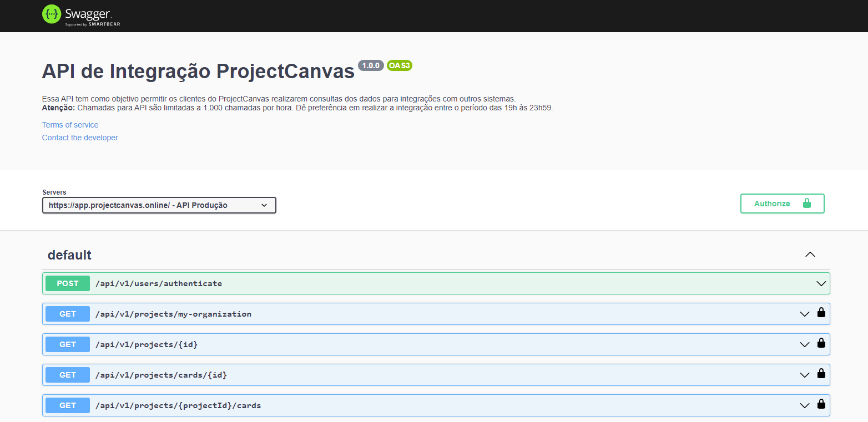Click the Servers label
The width and height of the screenshot is (868, 422).
point(54,192)
